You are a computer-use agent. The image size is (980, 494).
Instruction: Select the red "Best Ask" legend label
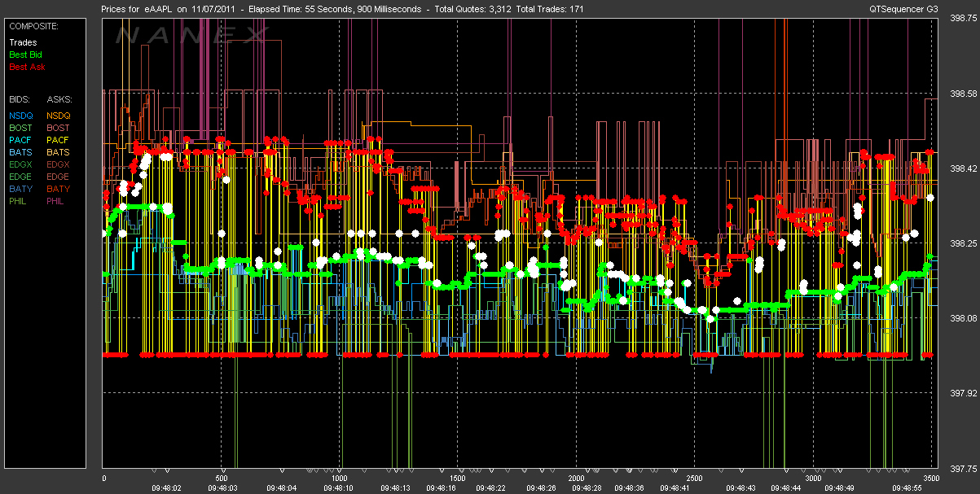pos(26,66)
